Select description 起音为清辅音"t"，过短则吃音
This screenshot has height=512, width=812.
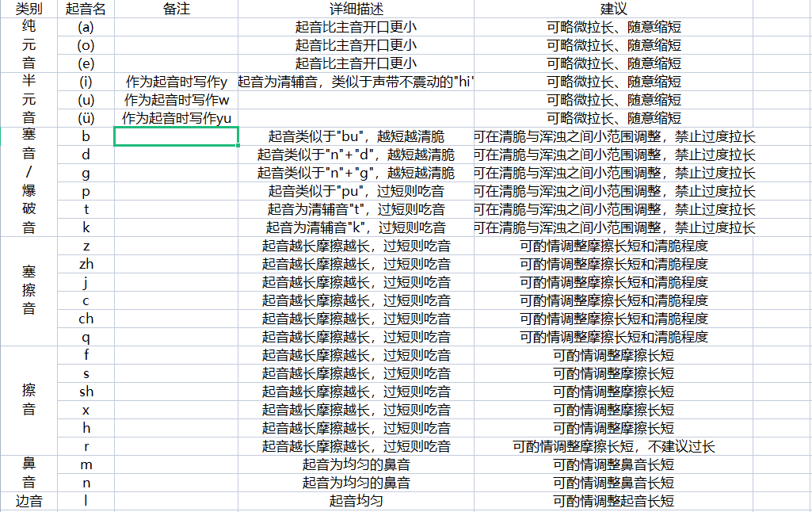[356, 209]
